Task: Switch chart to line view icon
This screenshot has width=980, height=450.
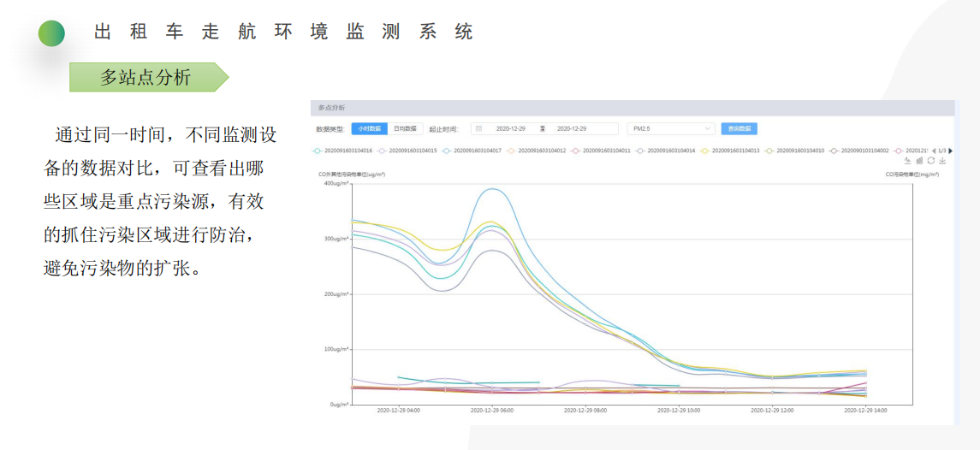Action: click(908, 161)
